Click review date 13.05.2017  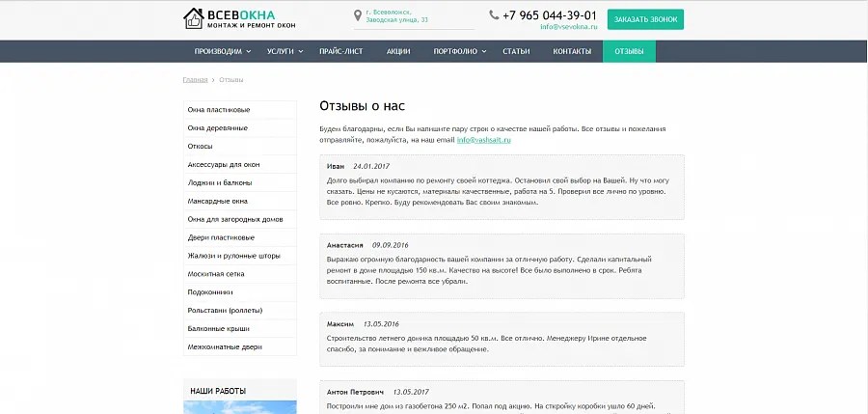tap(411, 393)
